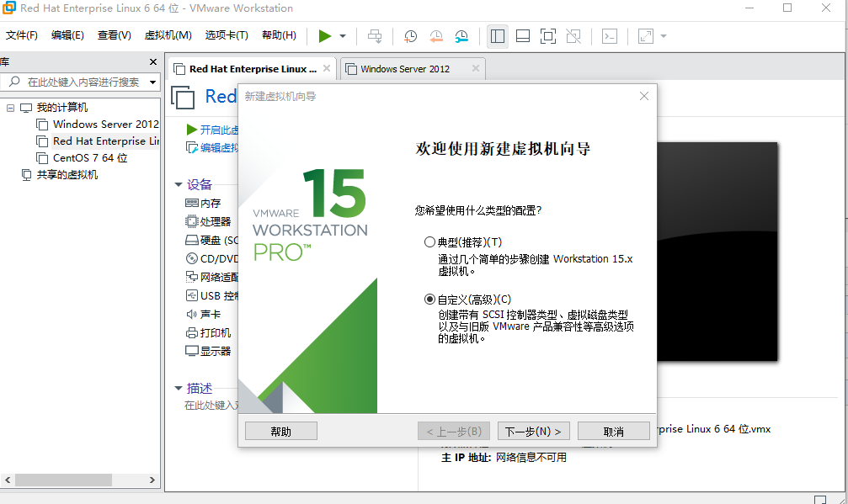Select the 自定义(高级) radio option
848x504 pixels.
coord(429,300)
